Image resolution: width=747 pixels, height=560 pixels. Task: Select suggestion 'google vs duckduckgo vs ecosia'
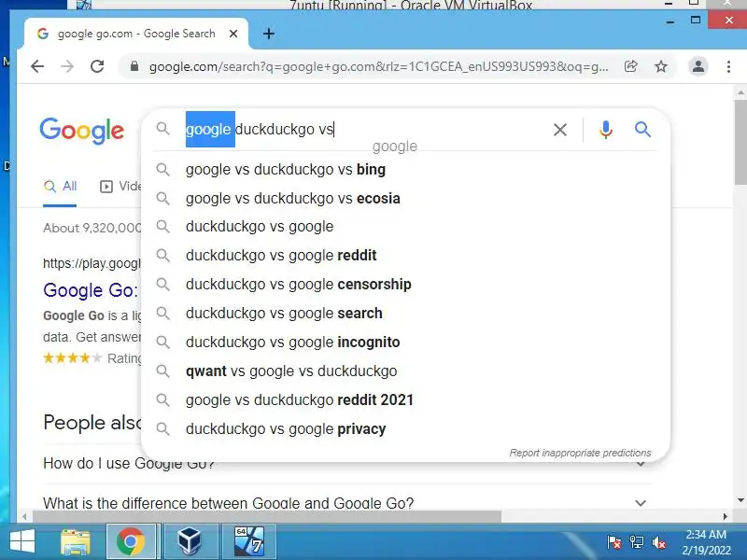pos(406,198)
